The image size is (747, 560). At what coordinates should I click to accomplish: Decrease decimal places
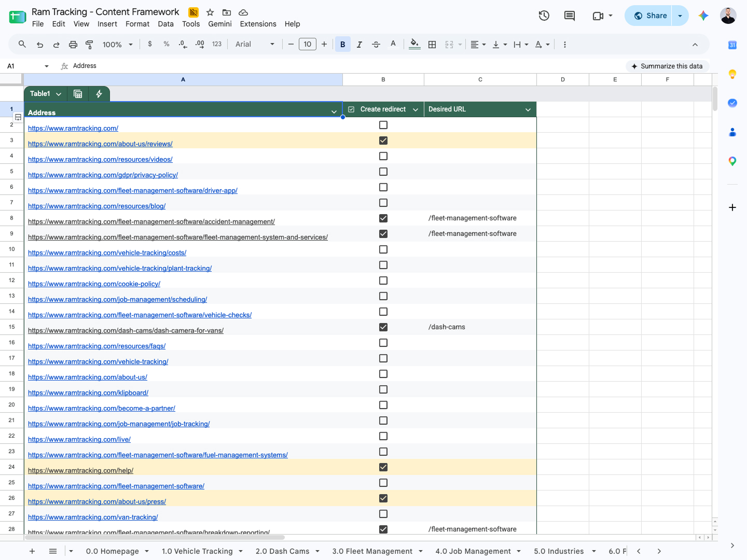coord(183,44)
